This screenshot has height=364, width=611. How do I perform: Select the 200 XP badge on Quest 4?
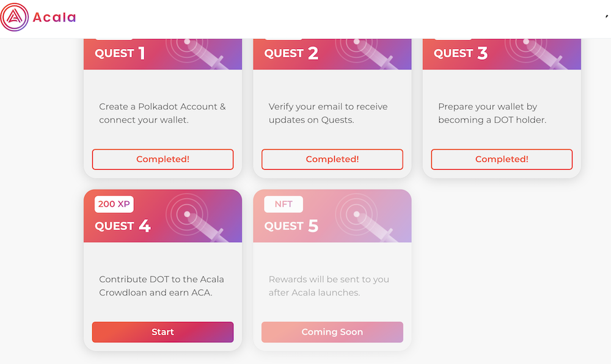[114, 204]
